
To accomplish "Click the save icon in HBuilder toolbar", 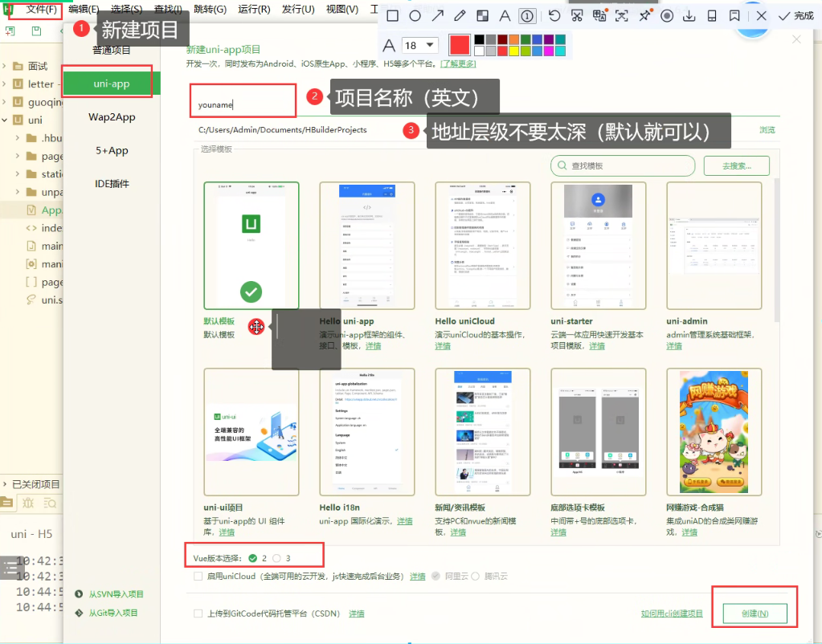I will [x=36, y=31].
